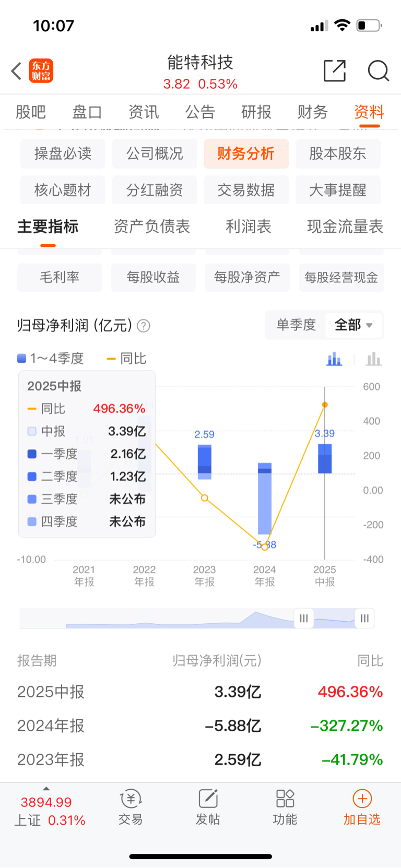Open the 全部 period dropdown
Image resolution: width=401 pixels, height=868 pixels.
pyautogui.click(x=353, y=325)
